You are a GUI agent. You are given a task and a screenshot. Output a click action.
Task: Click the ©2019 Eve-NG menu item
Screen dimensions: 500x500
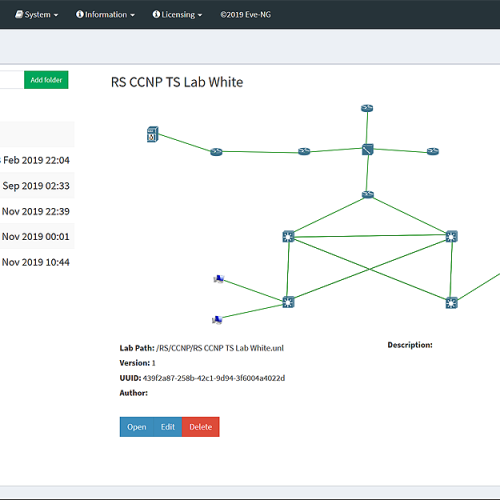point(246,15)
